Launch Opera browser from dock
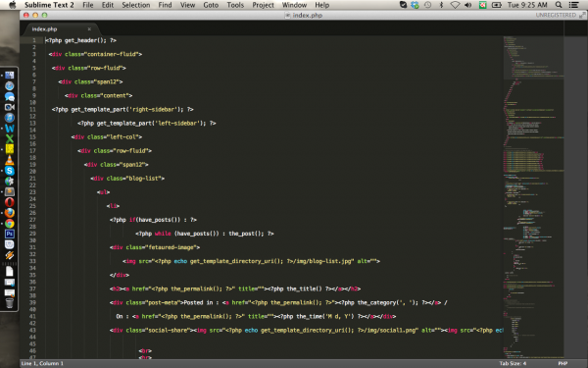Image resolution: width=588 pixels, height=368 pixels. coord(10,202)
